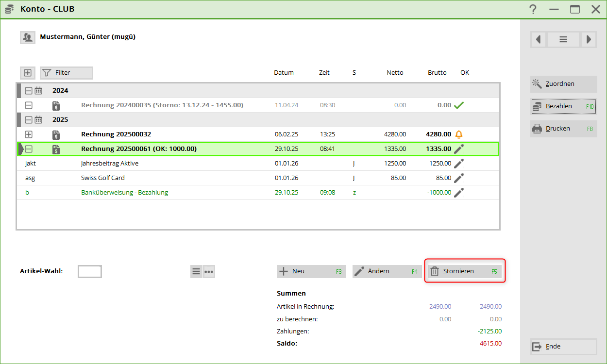
Task: Click the green checkmark on Rechnung 202400035
Action: (458, 105)
